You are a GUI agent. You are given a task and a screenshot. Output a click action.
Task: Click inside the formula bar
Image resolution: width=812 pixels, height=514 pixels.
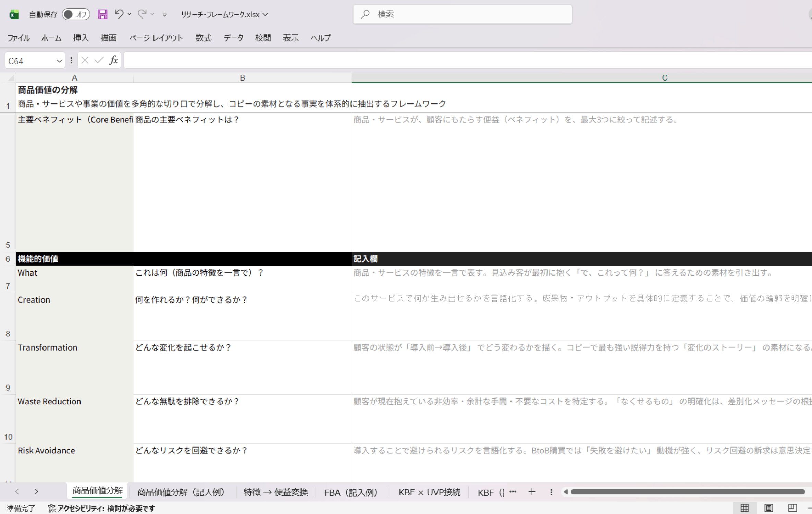(x=468, y=61)
